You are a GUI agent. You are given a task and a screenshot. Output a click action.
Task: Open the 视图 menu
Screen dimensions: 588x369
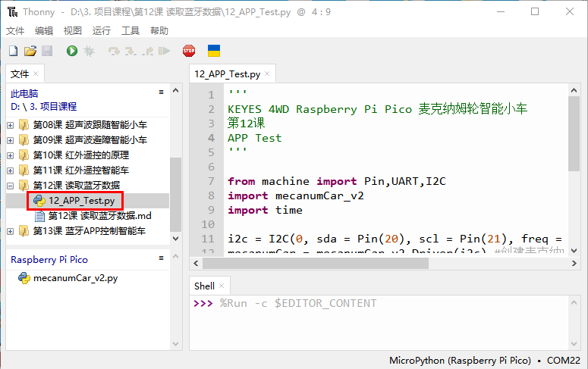(x=73, y=31)
